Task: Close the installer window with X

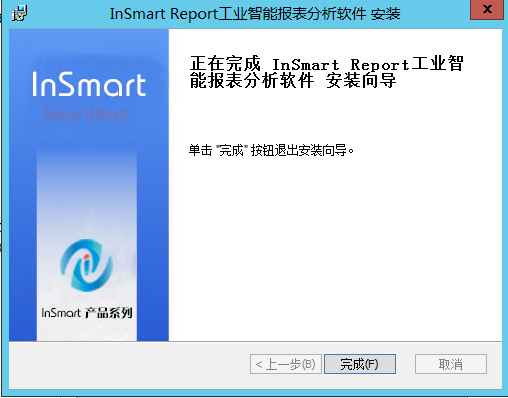Action: click(487, 10)
